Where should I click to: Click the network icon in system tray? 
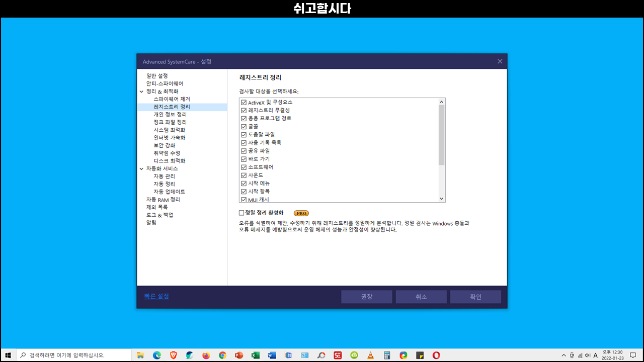(580, 355)
